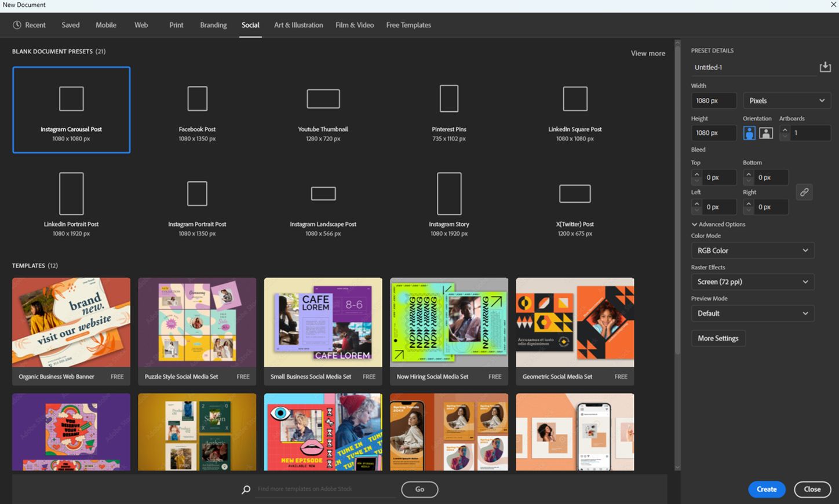Open the Pixels units dropdown
The width and height of the screenshot is (839, 504).
pyautogui.click(x=786, y=100)
